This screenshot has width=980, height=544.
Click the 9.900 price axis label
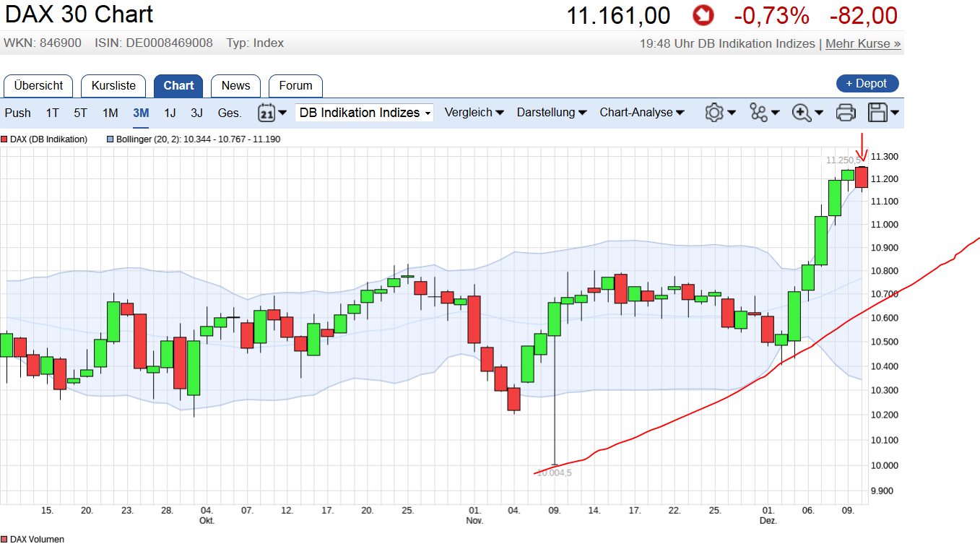(x=883, y=491)
